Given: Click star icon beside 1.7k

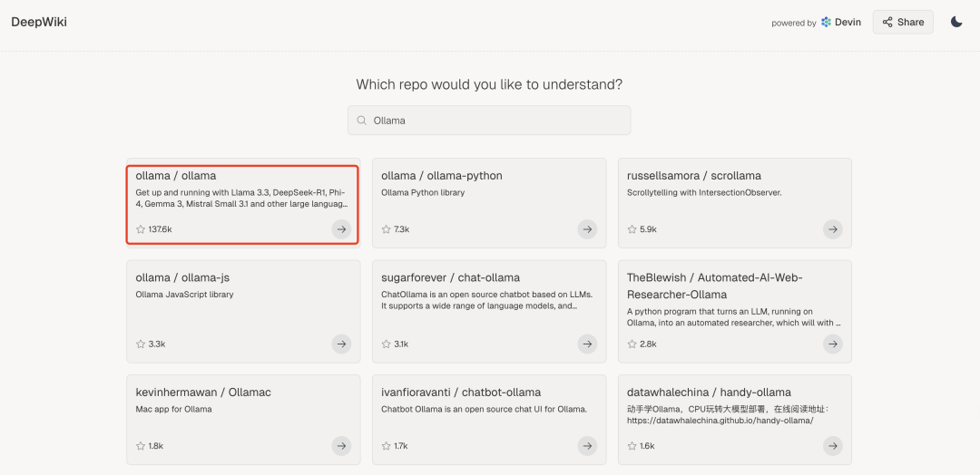Looking at the screenshot, I should (387, 446).
